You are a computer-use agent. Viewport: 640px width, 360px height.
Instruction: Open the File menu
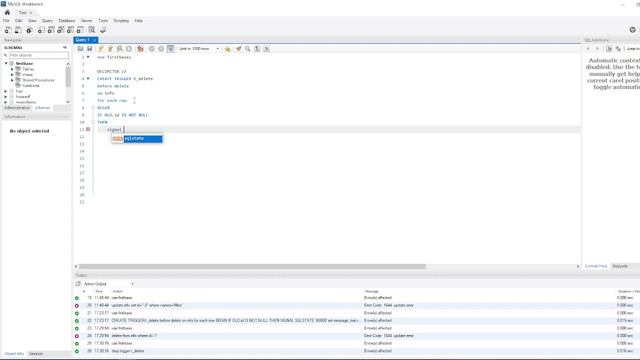click(x=6, y=20)
